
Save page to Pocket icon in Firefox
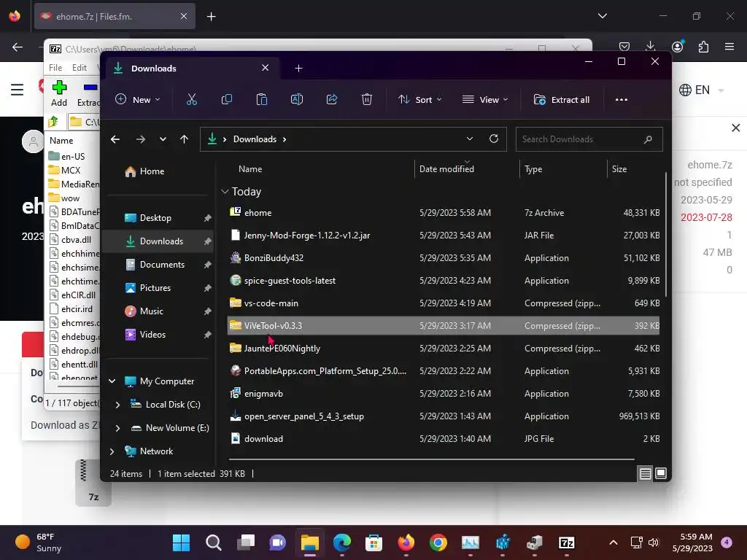pyautogui.click(x=624, y=47)
